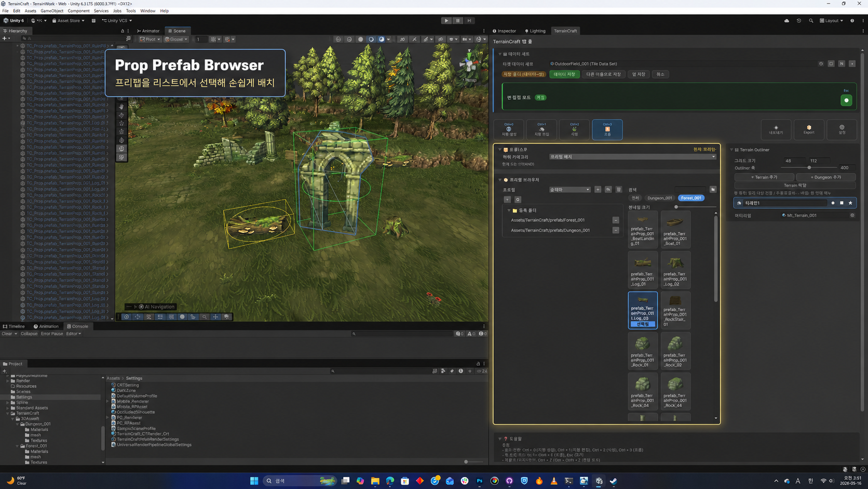
Task: Open the Layout dropdown
Action: tap(831, 21)
